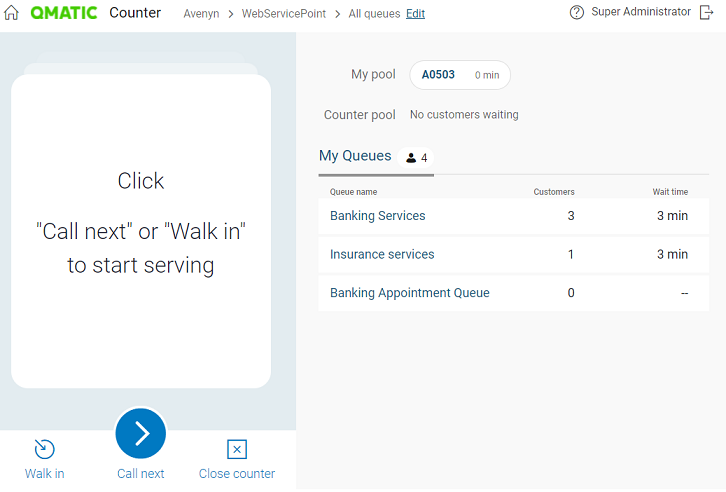Click the WebServicePoint breadcrumb
Screen dimensions: 726x492
point(284,14)
